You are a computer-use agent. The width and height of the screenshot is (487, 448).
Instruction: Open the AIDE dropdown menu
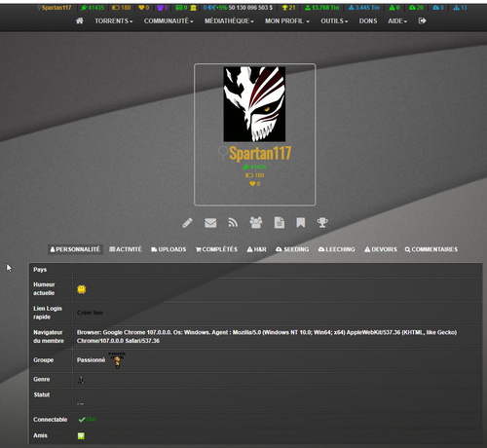[x=397, y=21]
